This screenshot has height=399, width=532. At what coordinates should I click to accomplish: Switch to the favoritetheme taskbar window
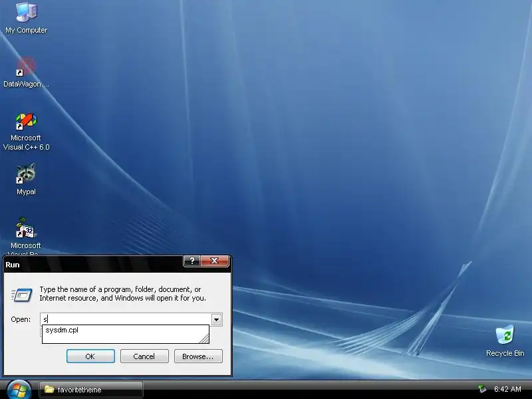tap(91, 390)
